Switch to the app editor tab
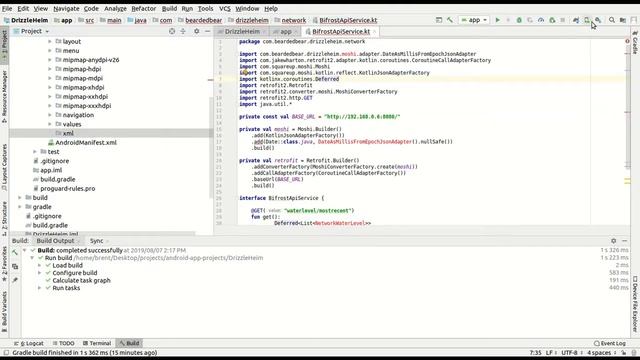 286,31
